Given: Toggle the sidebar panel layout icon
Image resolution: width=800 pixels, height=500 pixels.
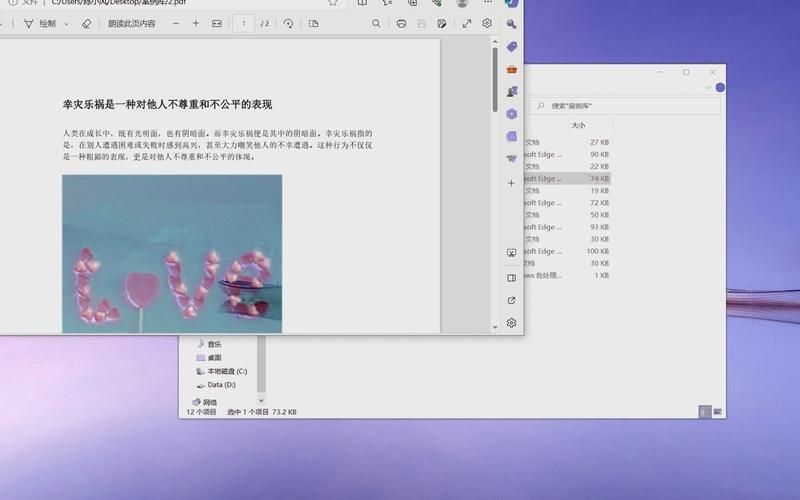Looking at the screenshot, I should click(x=511, y=278).
